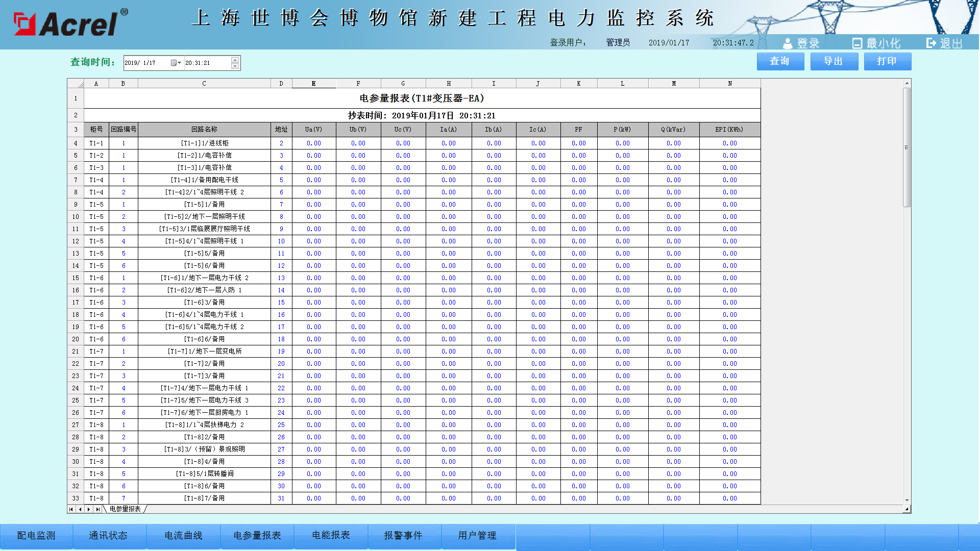
Task: Click cell [T1-8]3/（预留）景观照明
Action: [x=204, y=449]
